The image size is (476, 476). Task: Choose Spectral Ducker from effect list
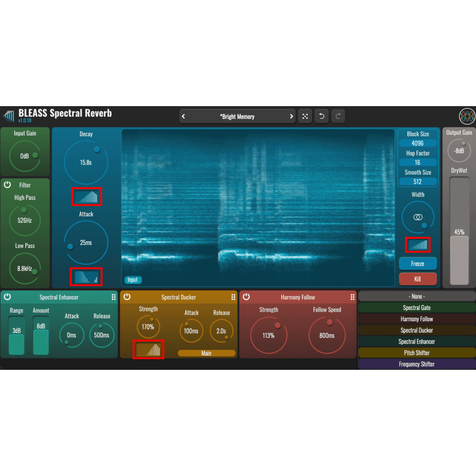pyautogui.click(x=417, y=330)
